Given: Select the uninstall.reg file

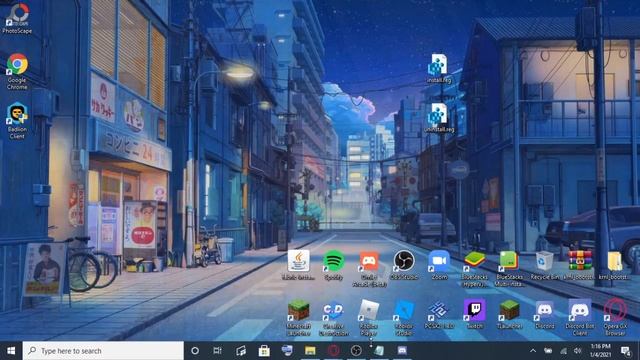Looking at the screenshot, I should [x=439, y=118].
